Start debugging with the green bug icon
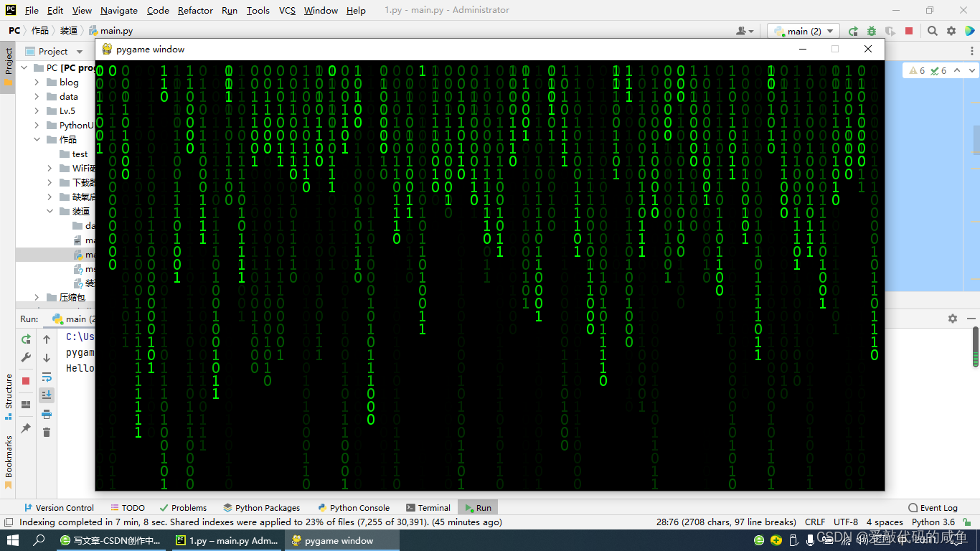 pyautogui.click(x=872, y=31)
